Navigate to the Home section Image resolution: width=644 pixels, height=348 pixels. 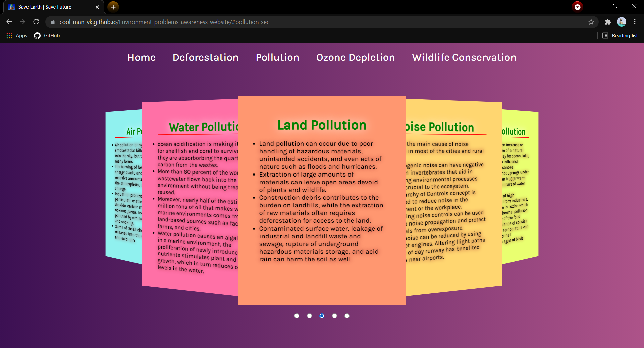142,57
